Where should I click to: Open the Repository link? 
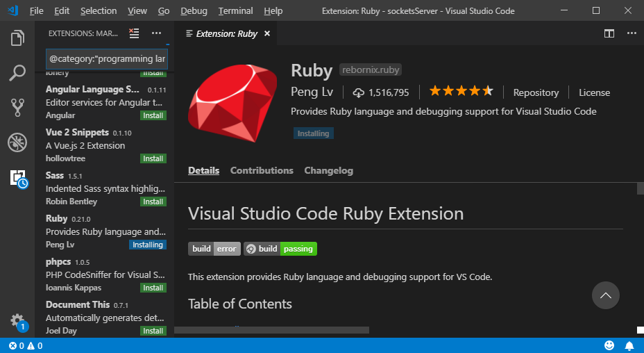(x=536, y=92)
